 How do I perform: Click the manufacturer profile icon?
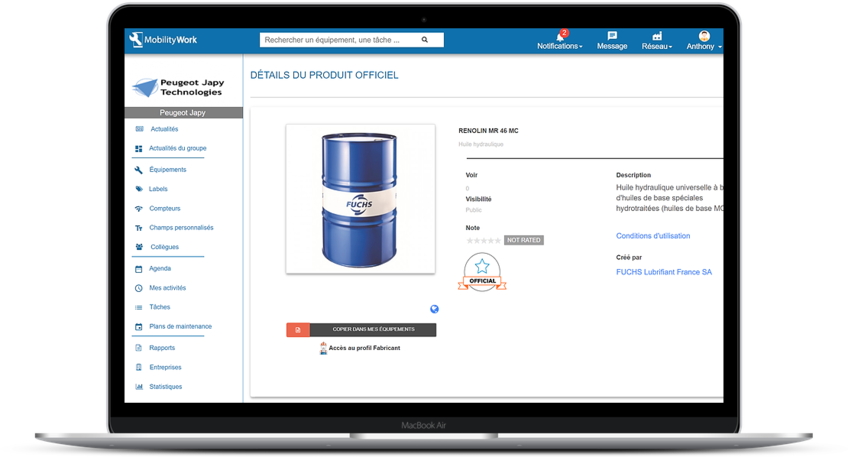pyautogui.click(x=323, y=348)
